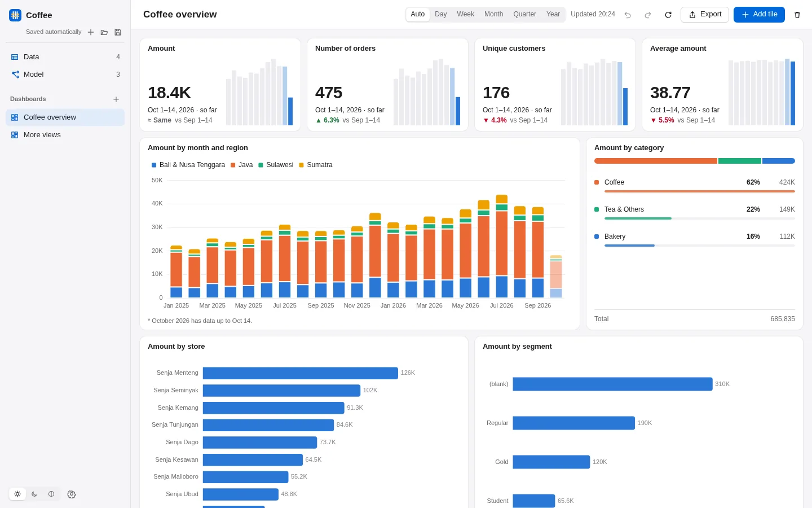Select the Auto time granularity
The image size is (812, 508).
418,15
